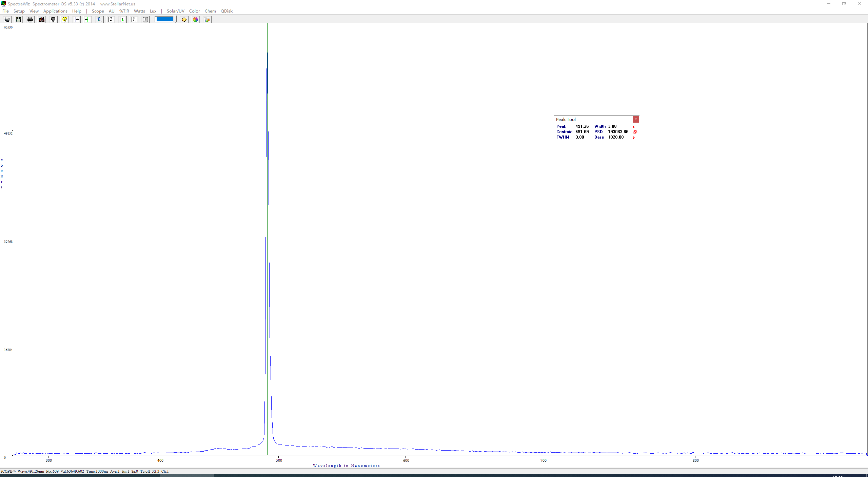Screen dimensions: 868x477
Task: Toggle the yellow light bulb reference icon
Action: coord(65,20)
